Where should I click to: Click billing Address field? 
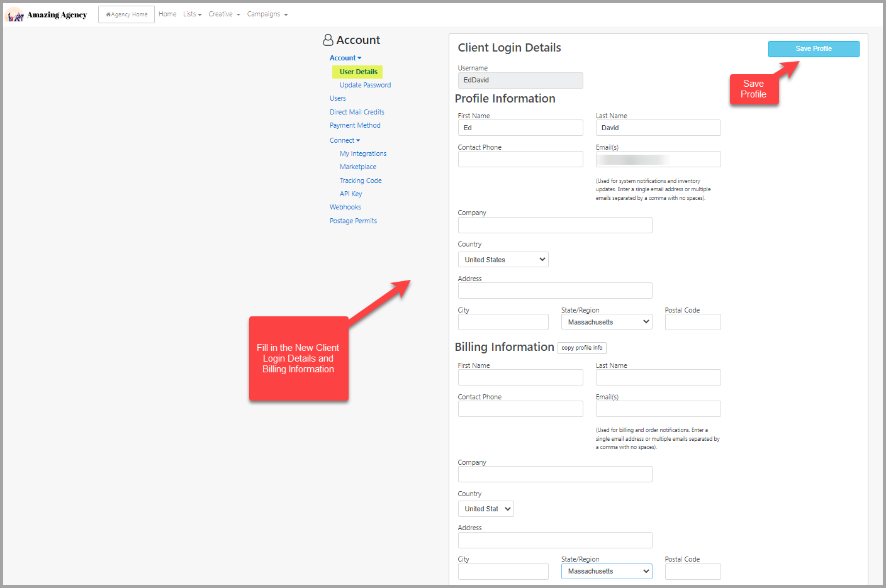tap(555, 540)
